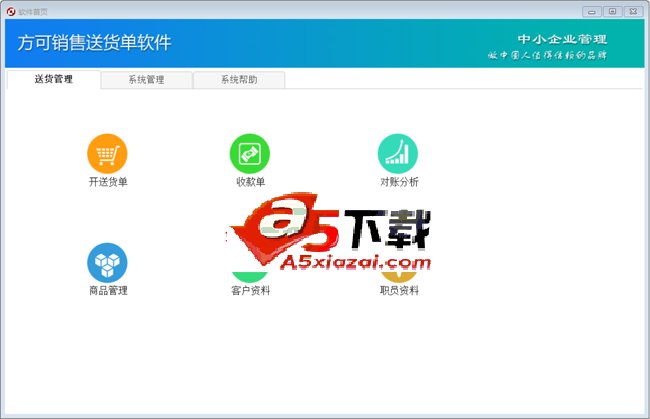This screenshot has height=419, width=650.
Task: Switch to the 系统管理 tab
Action: tap(146, 80)
